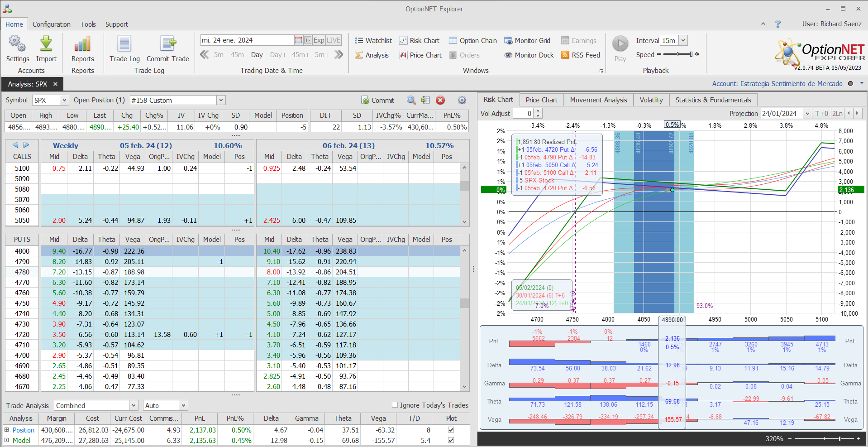
Task: Click the Commit Trade icon
Action: pyautogui.click(x=168, y=44)
